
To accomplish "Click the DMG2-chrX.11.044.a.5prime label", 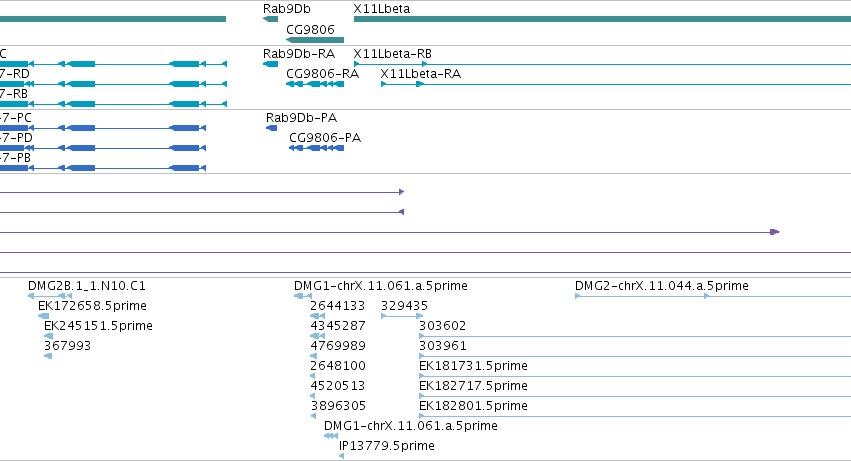I will [662, 286].
